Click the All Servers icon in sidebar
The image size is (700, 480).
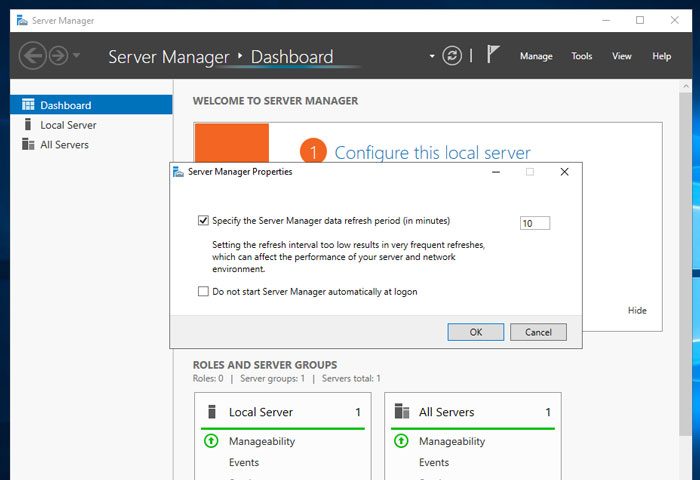coord(28,145)
